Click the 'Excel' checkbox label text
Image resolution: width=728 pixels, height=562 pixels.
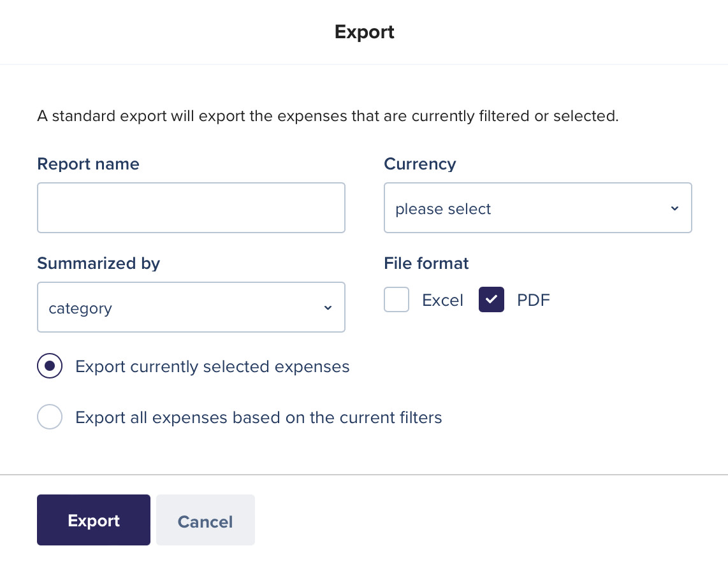[x=442, y=300]
